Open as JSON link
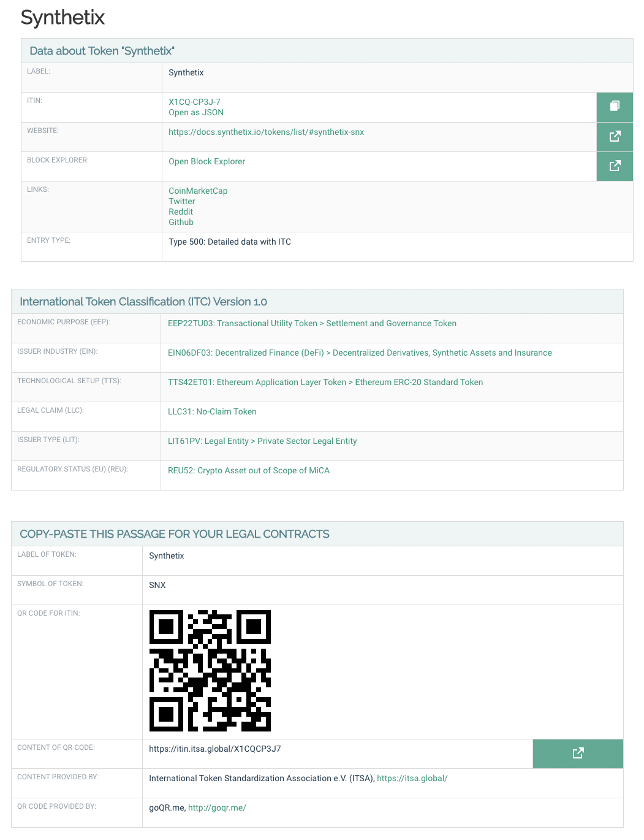Viewport: 644px width, 840px height. pyautogui.click(x=196, y=112)
